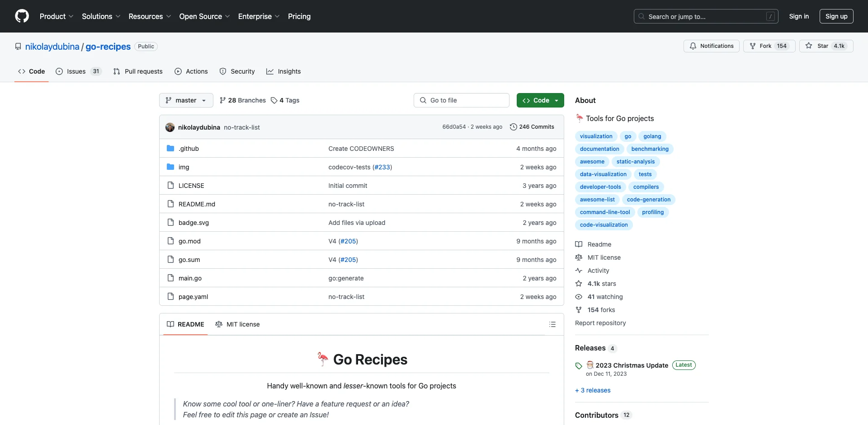Open the nikolaydubina owner link
868x425 pixels.
coord(52,47)
